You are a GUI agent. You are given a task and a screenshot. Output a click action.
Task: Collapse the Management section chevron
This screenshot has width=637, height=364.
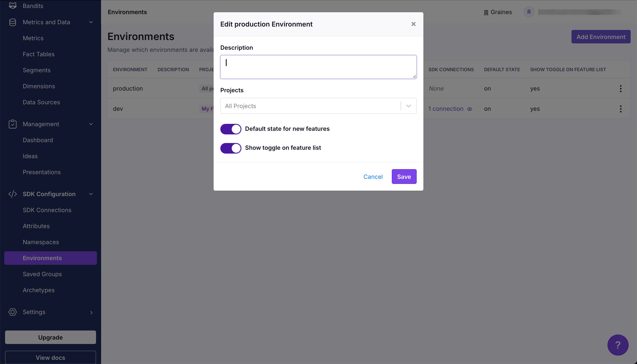[91, 124]
